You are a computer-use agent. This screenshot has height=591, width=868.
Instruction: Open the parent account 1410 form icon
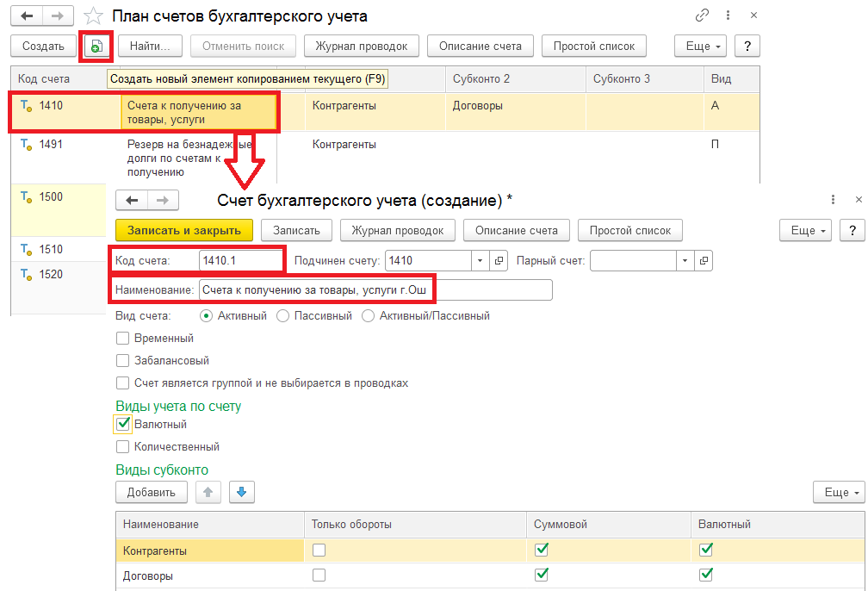tap(499, 260)
